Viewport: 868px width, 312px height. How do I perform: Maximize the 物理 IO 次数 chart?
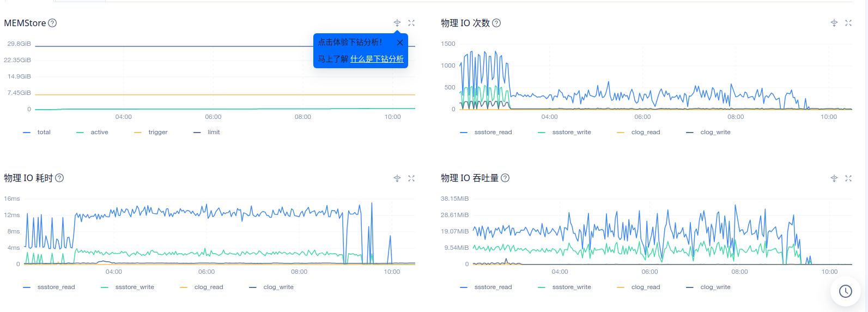(x=848, y=23)
